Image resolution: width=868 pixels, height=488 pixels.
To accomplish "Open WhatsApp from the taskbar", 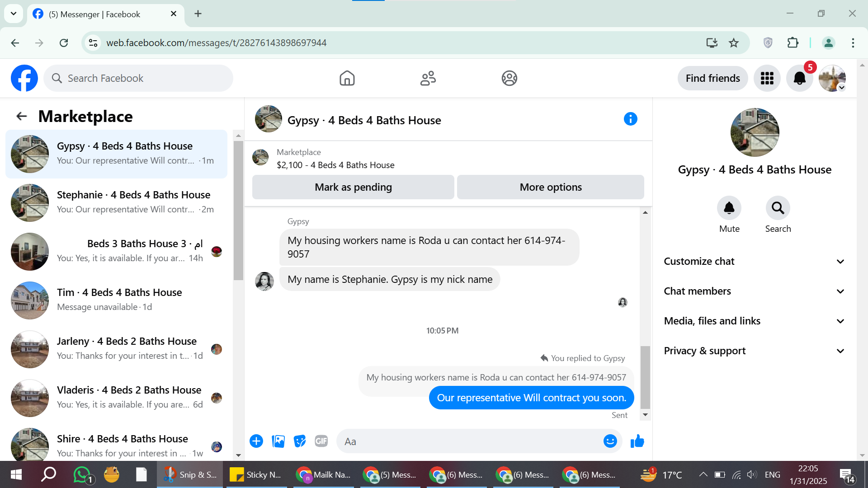I will pyautogui.click(x=82, y=474).
